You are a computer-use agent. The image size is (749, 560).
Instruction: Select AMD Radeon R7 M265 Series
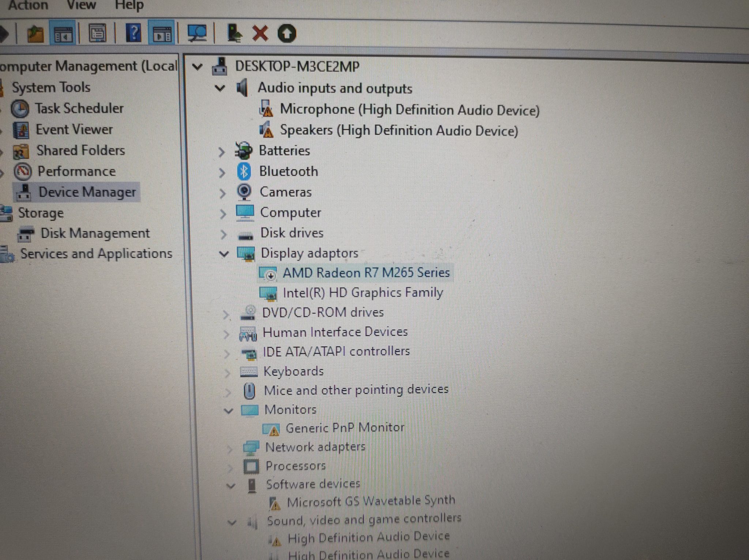click(x=366, y=273)
